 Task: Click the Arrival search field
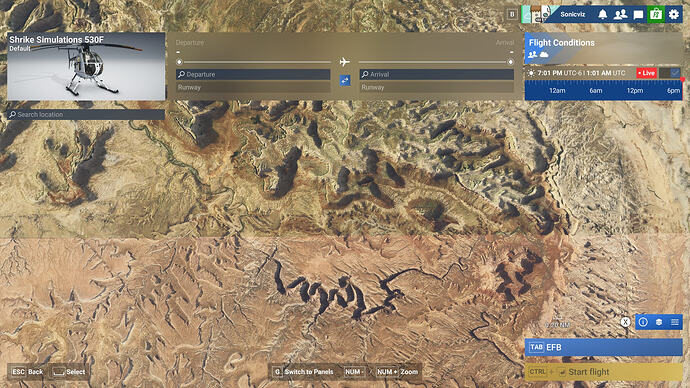click(437, 74)
